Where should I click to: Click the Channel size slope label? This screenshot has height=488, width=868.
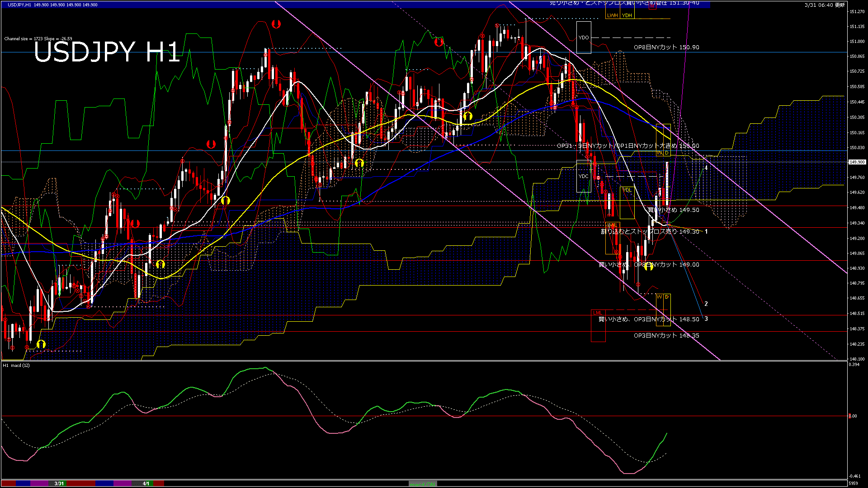pos(38,39)
